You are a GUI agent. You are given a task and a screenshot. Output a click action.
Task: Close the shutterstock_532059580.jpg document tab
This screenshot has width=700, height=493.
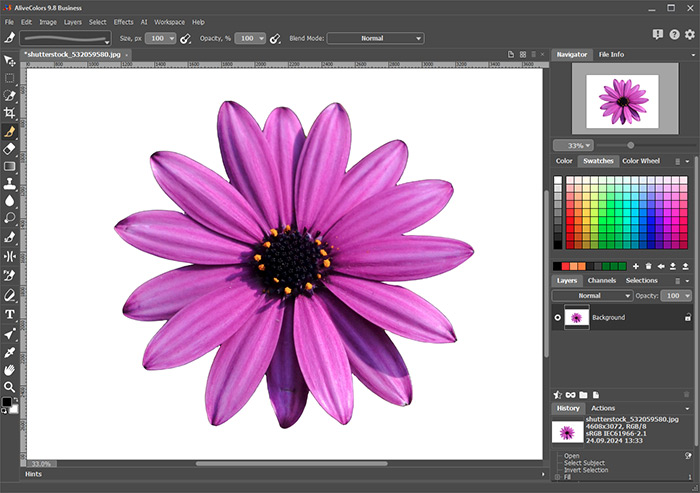(126, 55)
